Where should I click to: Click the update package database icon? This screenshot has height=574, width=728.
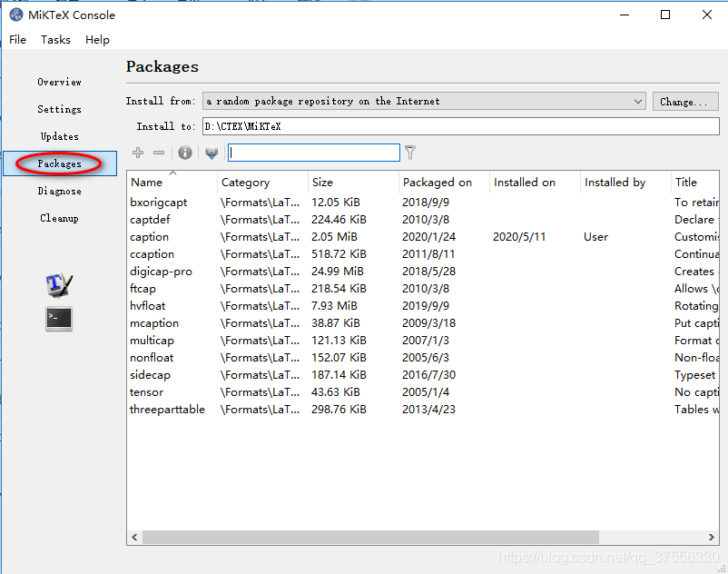pyautogui.click(x=212, y=153)
